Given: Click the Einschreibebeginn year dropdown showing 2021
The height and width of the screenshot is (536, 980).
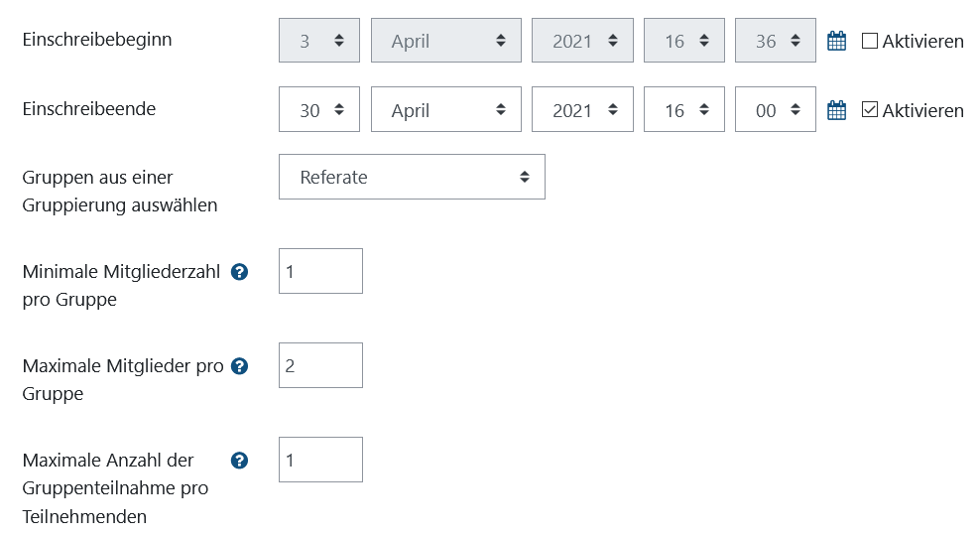Looking at the screenshot, I should tap(581, 41).
